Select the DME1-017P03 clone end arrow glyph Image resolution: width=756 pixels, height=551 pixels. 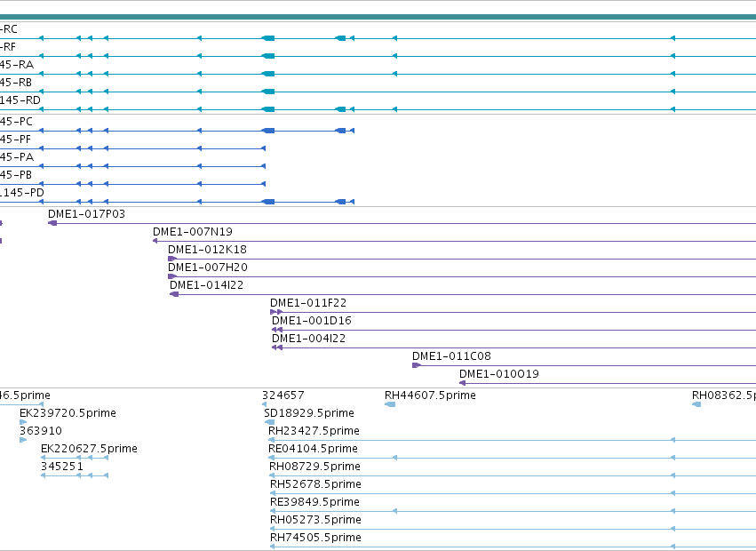52,223
